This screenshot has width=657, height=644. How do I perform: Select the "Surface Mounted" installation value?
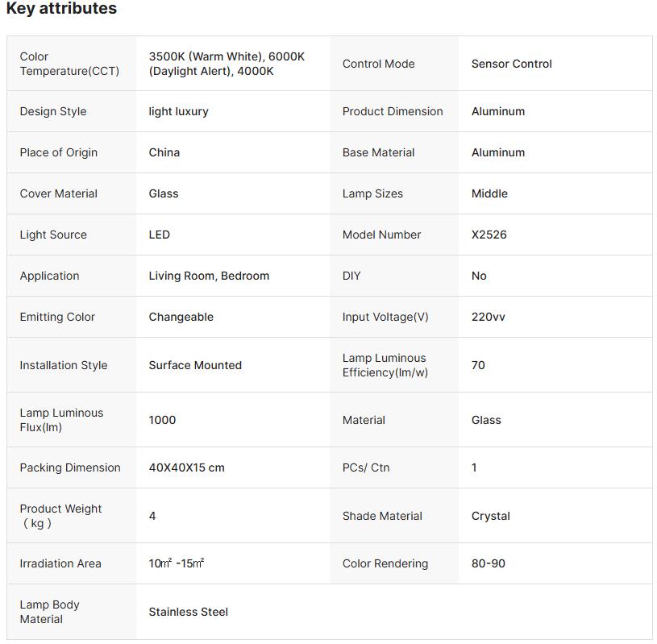(195, 365)
